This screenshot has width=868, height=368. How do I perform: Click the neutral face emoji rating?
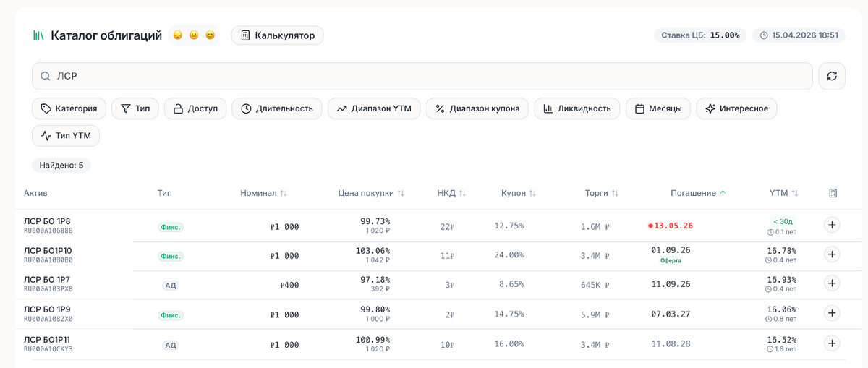(x=194, y=35)
